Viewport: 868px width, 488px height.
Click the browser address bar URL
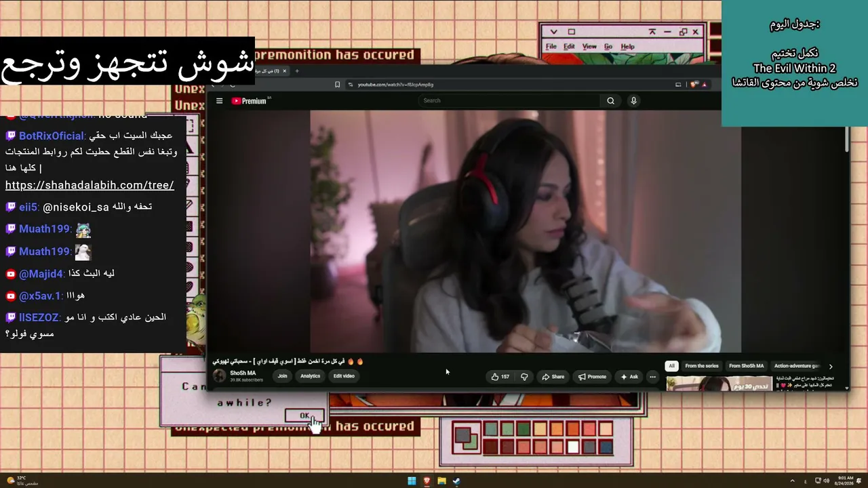[395, 85]
